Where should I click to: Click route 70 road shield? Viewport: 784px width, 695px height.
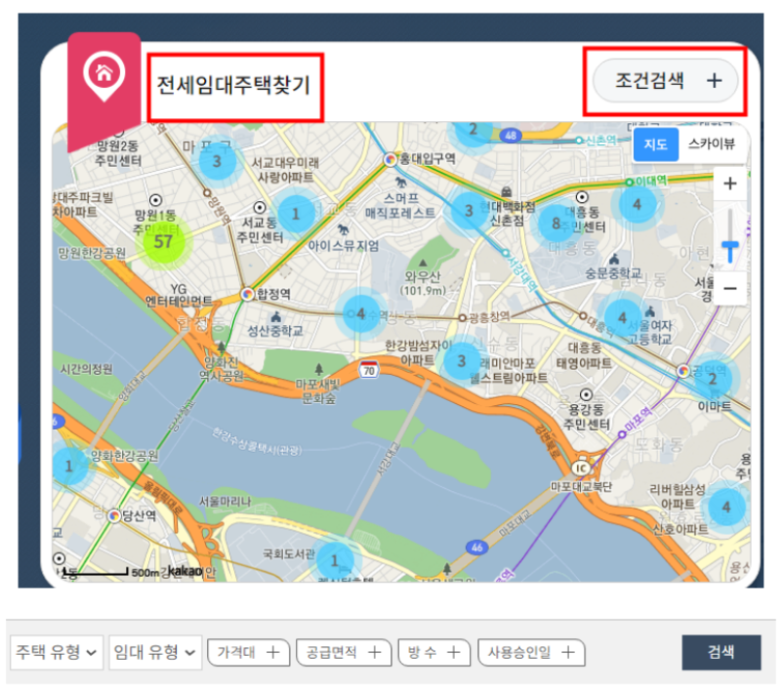369,370
